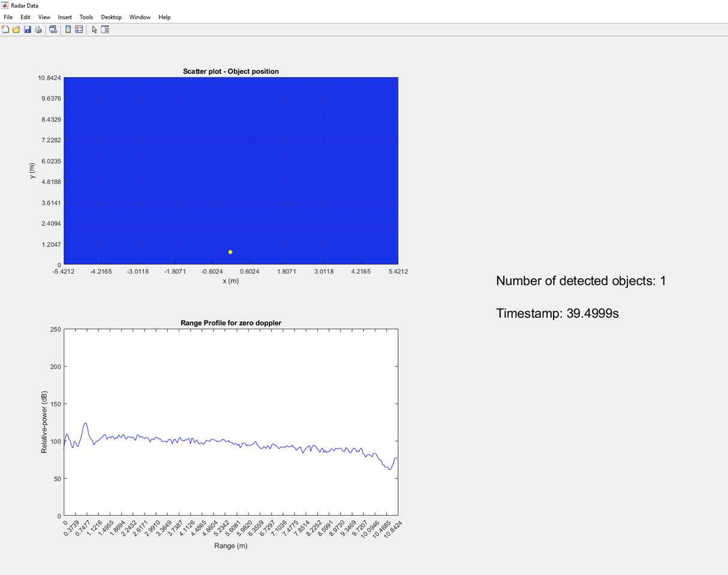728x575 pixels.
Task: Click the MATLAB logo in title bar
Action: (x=5, y=5)
